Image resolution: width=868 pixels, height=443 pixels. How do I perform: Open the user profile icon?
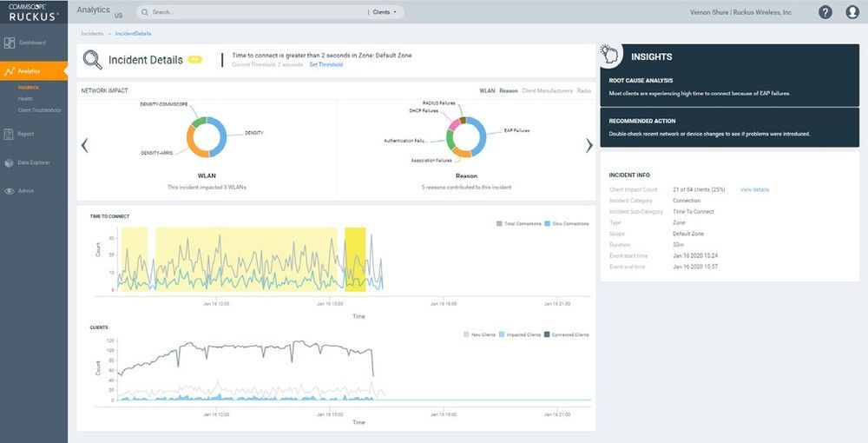pos(852,12)
